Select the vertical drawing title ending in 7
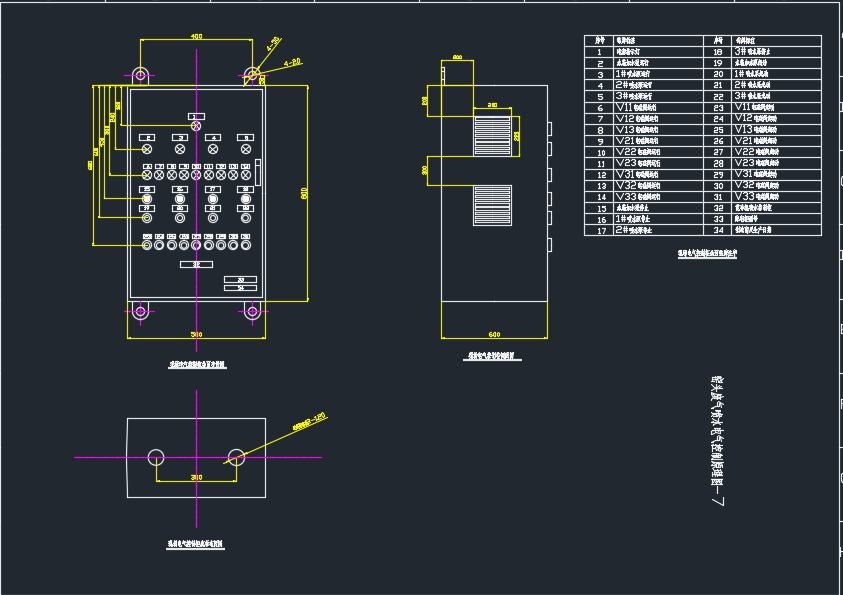This screenshot has height=595, width=843. [718, 441]
